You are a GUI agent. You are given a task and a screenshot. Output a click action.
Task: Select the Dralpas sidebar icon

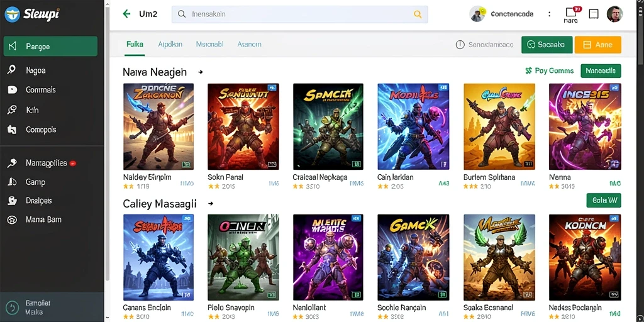pyautogui.click(x=12, y=201)
